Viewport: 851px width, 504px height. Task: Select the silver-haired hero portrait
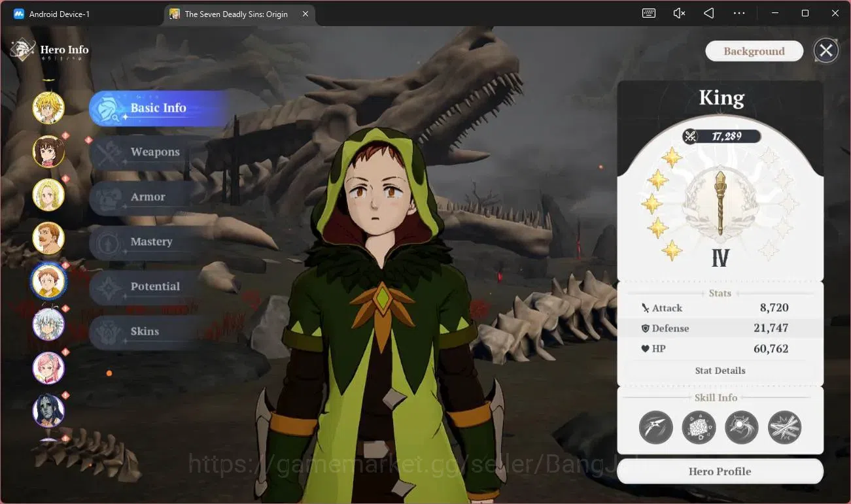tap(48, 324)
